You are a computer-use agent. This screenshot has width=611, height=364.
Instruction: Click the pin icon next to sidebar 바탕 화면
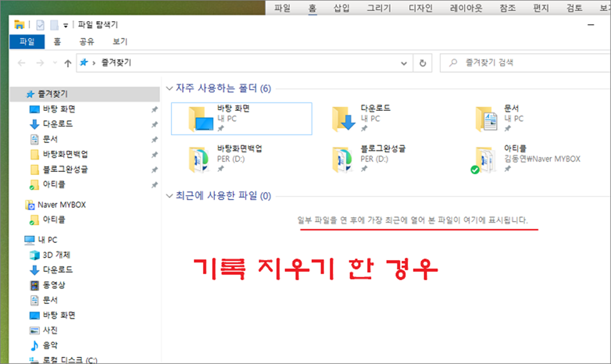coord(154,109)
